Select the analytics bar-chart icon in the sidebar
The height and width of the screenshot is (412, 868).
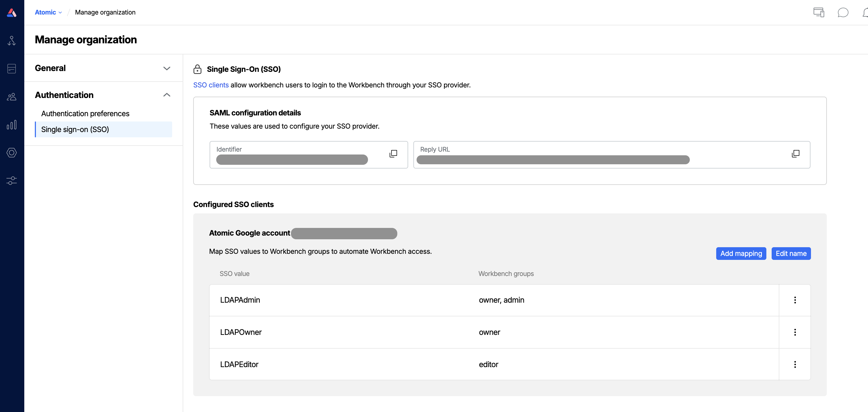(11, 125)
